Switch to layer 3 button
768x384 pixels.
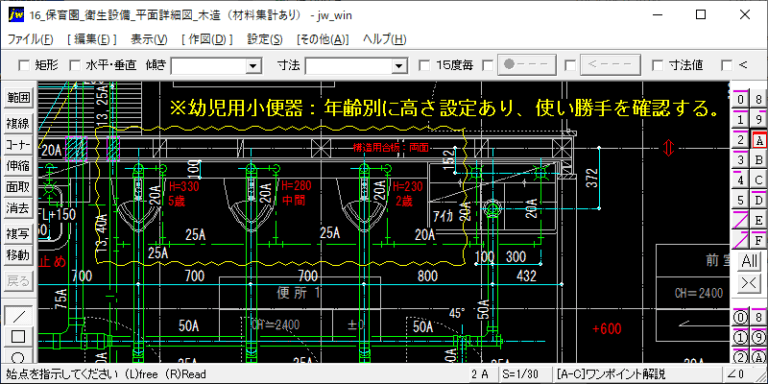(x=741, y=160)
